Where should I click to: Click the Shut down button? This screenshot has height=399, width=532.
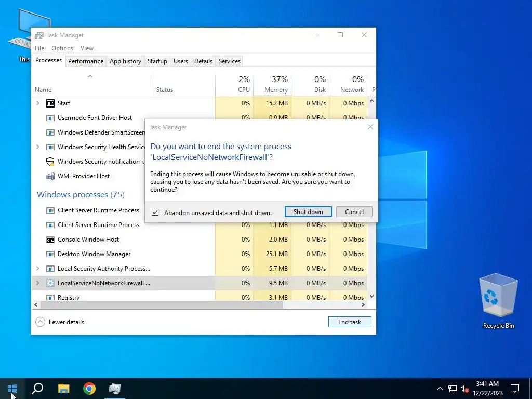click(308, 212)
